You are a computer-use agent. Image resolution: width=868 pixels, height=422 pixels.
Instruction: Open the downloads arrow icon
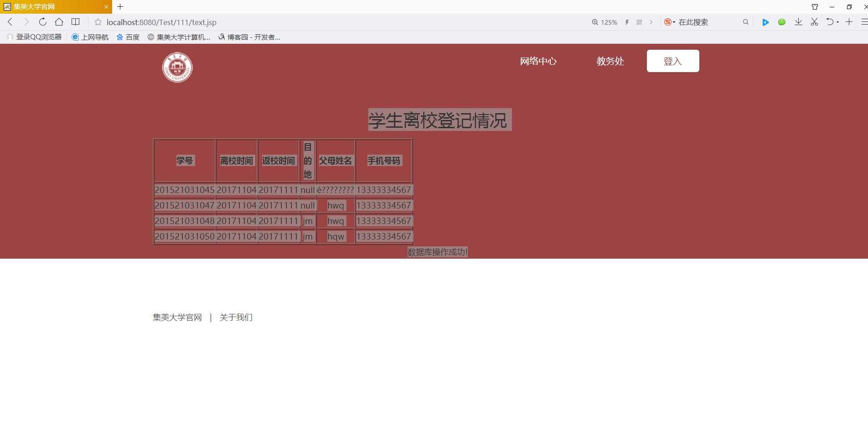click(798, 22)
